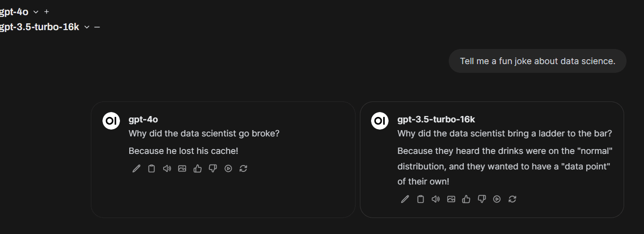Continue the gpt-3.5-turbo-16k response
The image size is (644, 234).
497,199
